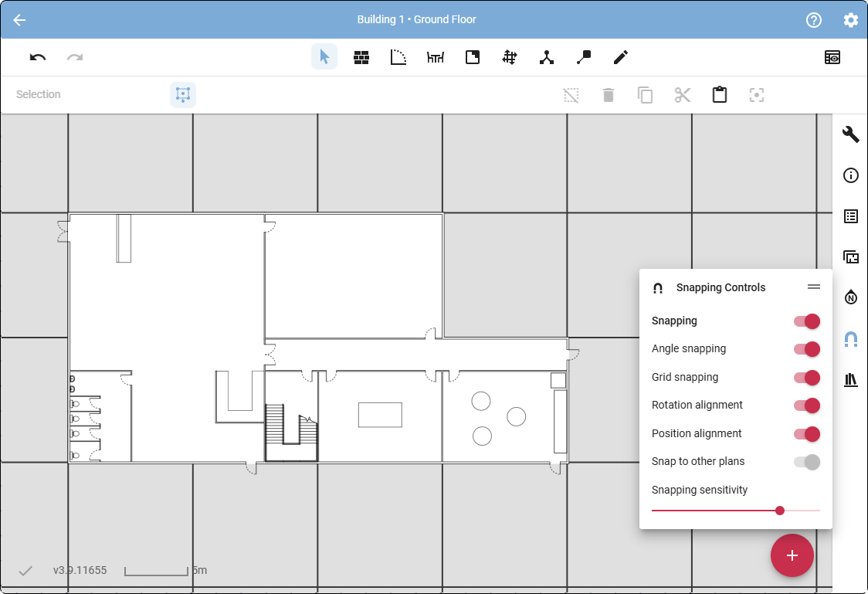Viewport: 868px width, 594px height.
Task: Select the pencil draw tool
Action: 621,57
